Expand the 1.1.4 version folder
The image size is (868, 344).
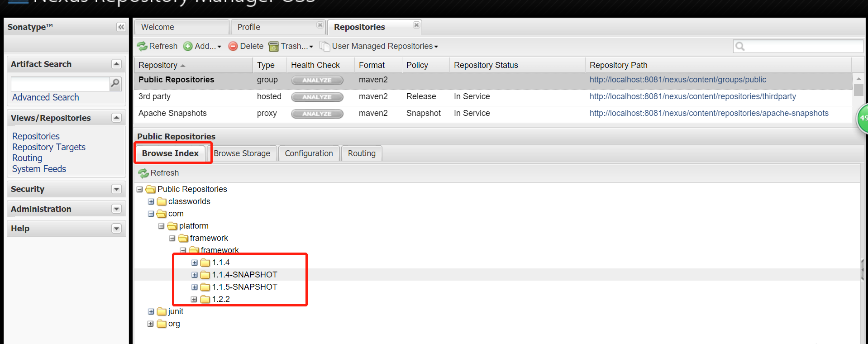pos(195,263)
